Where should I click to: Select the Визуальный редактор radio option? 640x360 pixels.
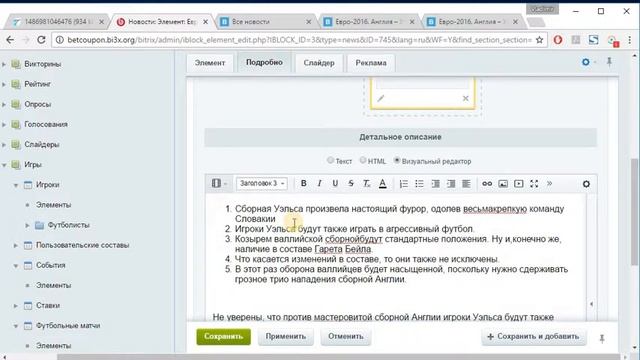pos(397,160)
